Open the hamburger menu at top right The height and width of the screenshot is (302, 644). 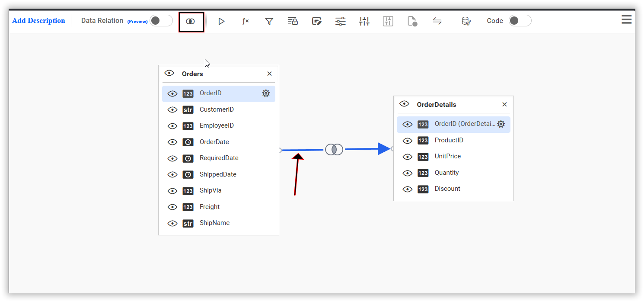627,19
